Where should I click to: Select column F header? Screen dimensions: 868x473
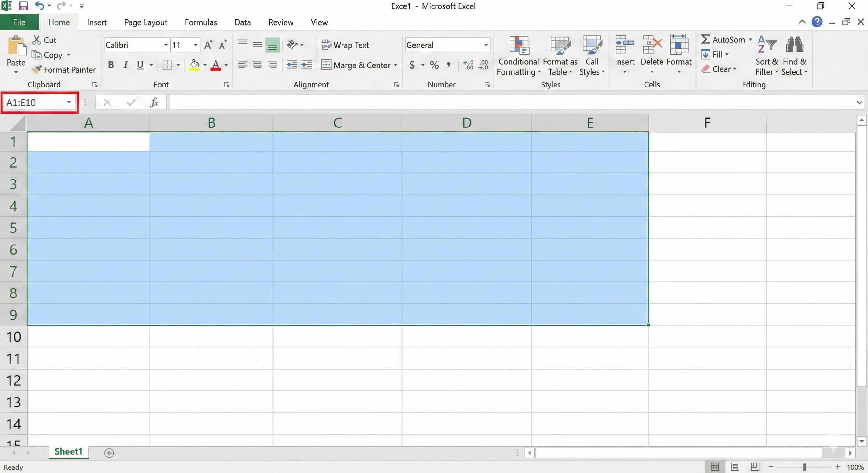(707, 123)
